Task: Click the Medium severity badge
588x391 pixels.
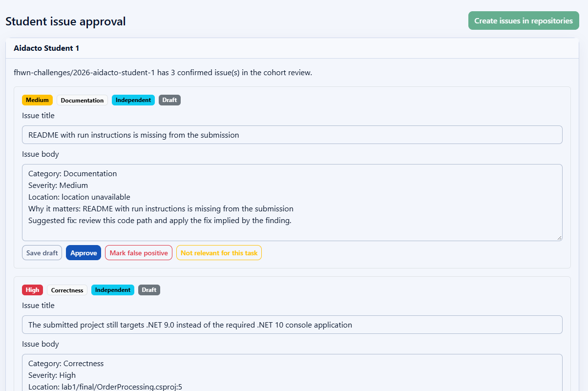Action: pyautogui.click(x=37, y=100)
